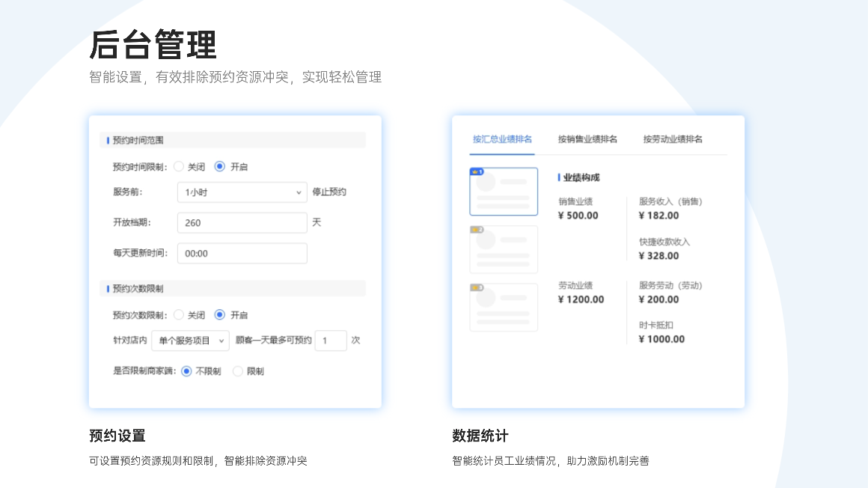Click the 快捷收款收入 ¥ 328.00 value

coord(658,256)
